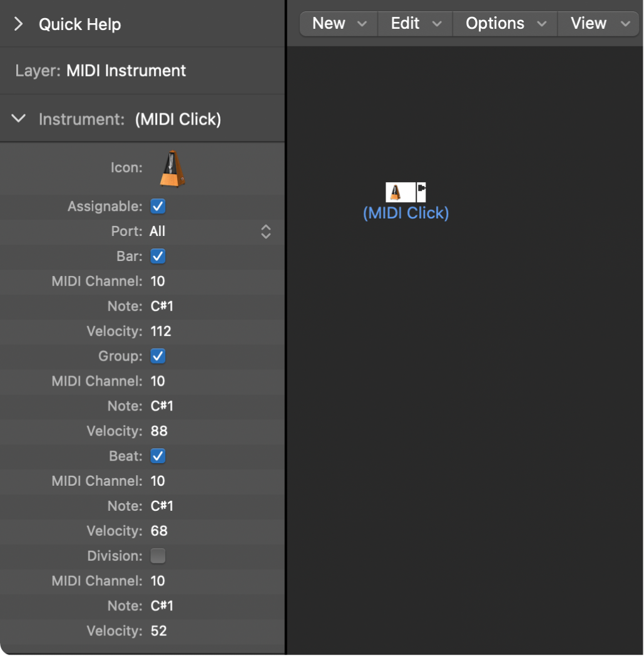Click the View menu chevron icon
This screenshot has height=656, width=644.
625,24
